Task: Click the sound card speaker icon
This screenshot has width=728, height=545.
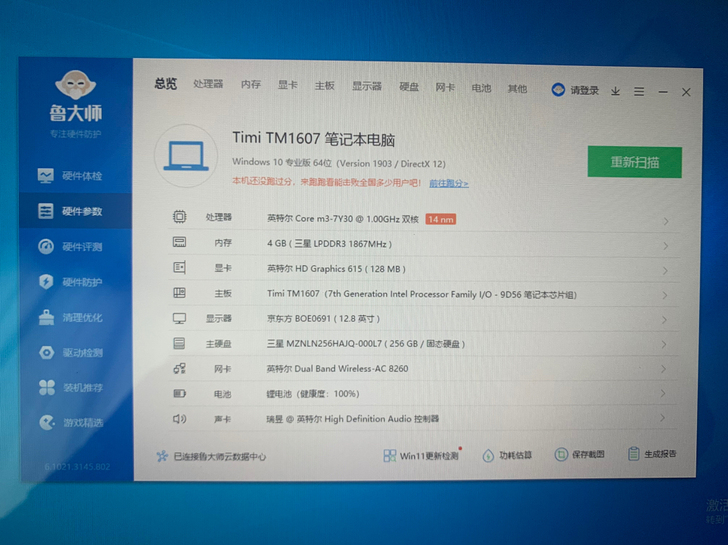Action: pyautogui.click(x=179, y=419)
